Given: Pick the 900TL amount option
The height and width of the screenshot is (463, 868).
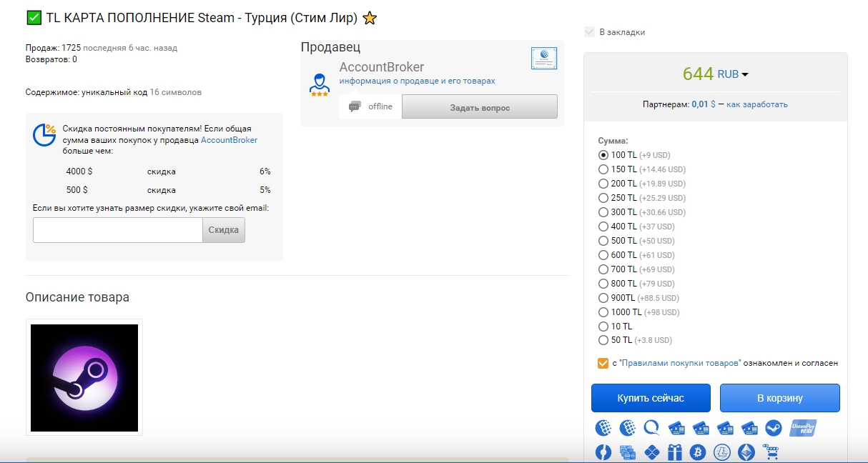Looking at the screenshot, I should coord(603,298).
